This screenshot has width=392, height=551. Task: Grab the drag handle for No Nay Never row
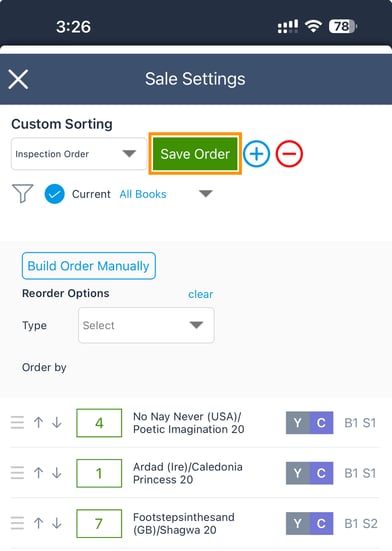pyautogui.click(x=17, y=423)
